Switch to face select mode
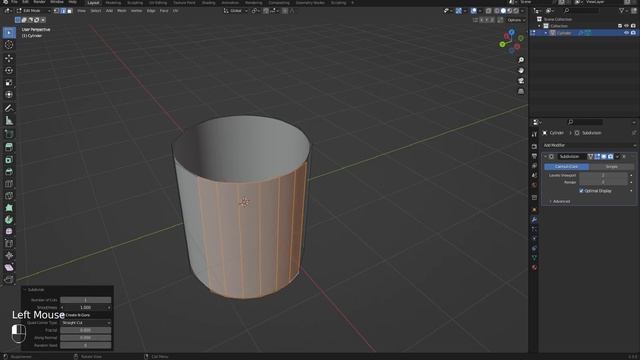This screenshot has height=360, width=640. pyautogui.click(x=69, y=11)
